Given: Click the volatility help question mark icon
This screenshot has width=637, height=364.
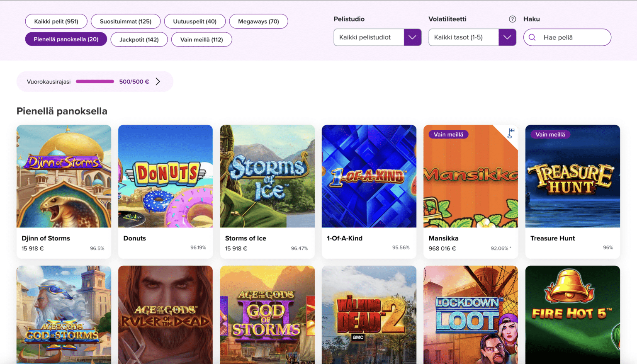Looking at the screenshot, I should tap(513, 19).
